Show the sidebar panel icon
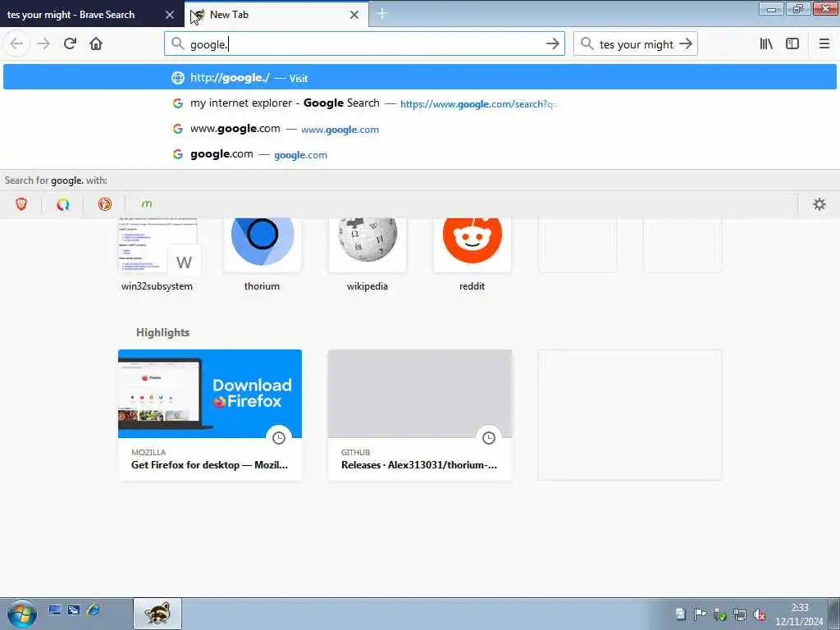The width and height of the screenshot is (840, 630). pyautogui.click(x=792, y=44)
